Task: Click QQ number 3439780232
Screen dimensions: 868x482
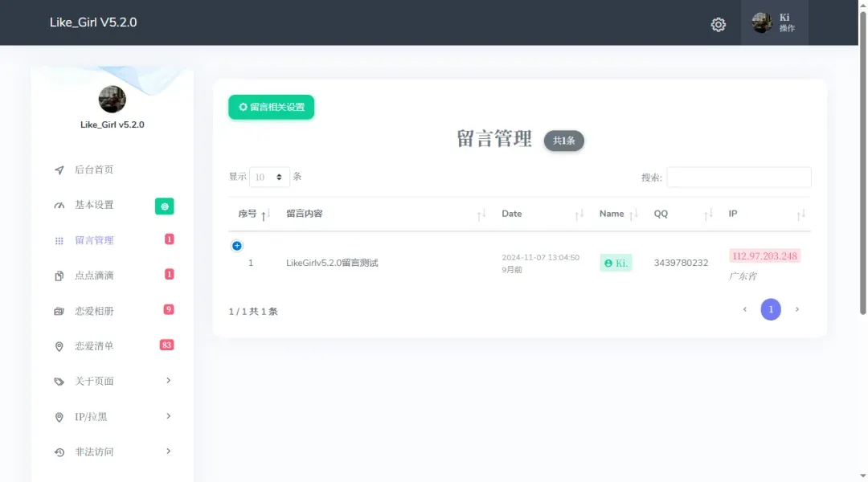Action: pos(681,263)
